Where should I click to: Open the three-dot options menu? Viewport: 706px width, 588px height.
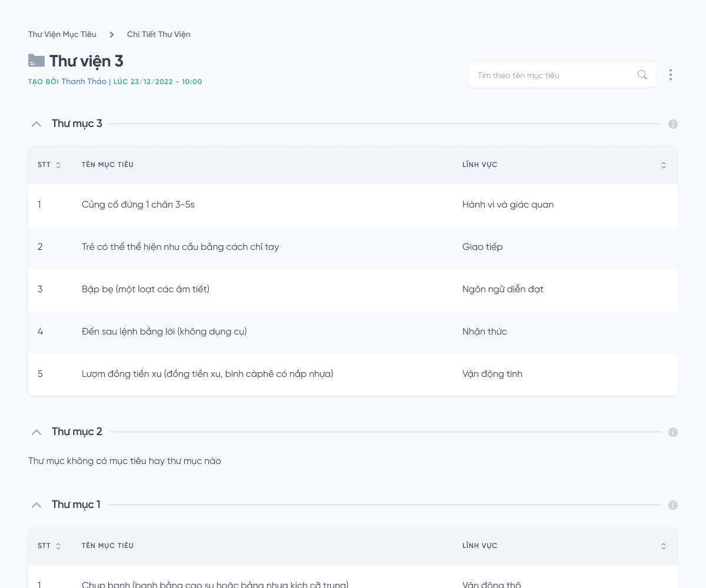[x=671, y=75]
